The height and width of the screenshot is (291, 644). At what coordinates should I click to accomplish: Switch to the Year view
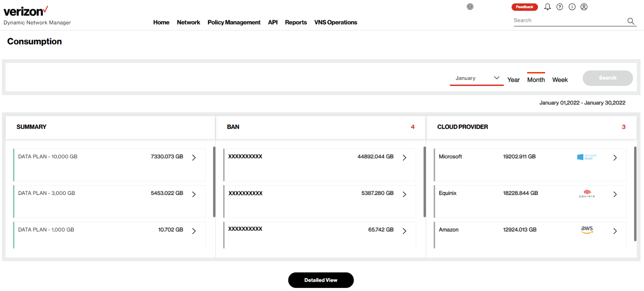coord(513,80)
